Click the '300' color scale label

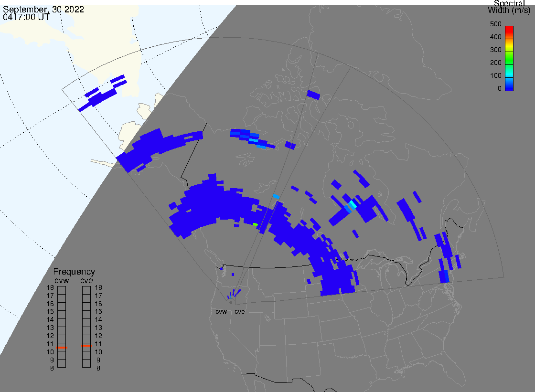pos(495,50)
